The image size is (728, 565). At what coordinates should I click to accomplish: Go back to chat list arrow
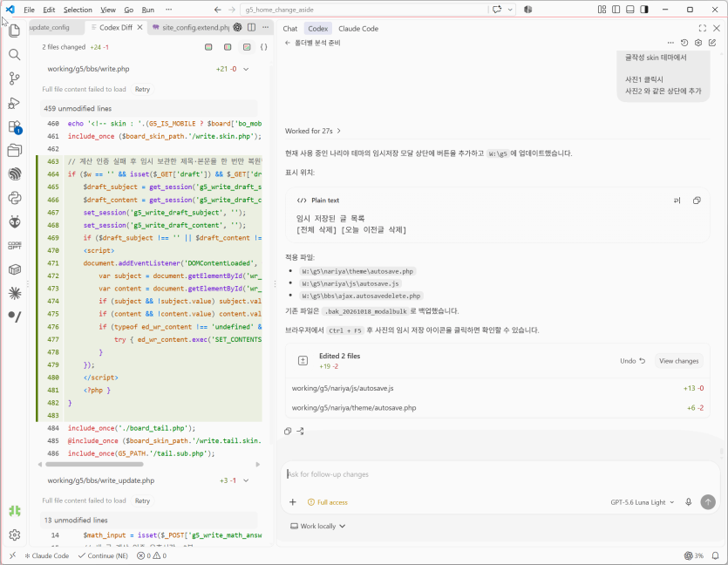(x=288, y=43)
